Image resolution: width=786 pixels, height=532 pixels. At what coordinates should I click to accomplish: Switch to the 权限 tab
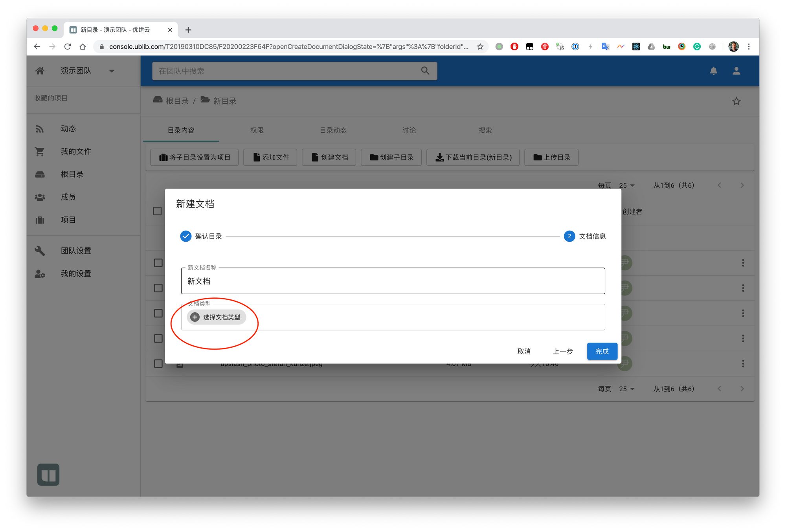click(257, 130)
